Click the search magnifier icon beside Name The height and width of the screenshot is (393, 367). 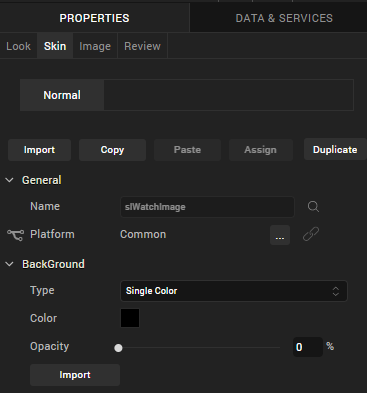click(x=313, y=207)
